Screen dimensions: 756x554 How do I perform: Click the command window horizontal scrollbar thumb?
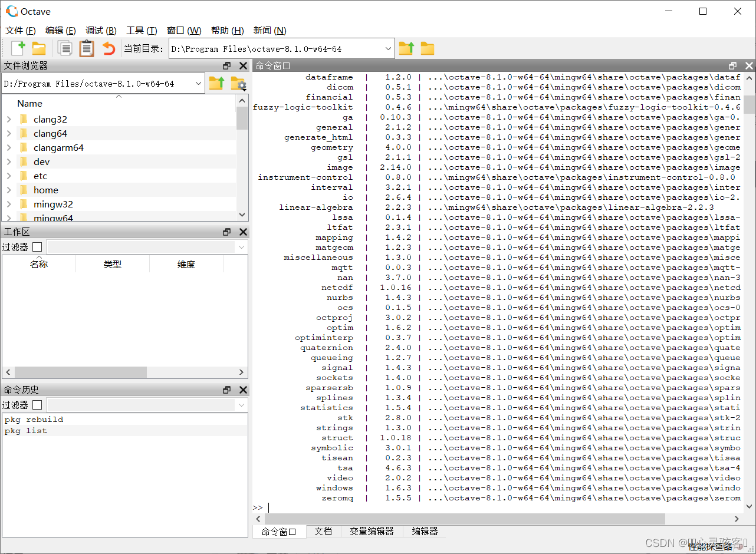(465, 519)
